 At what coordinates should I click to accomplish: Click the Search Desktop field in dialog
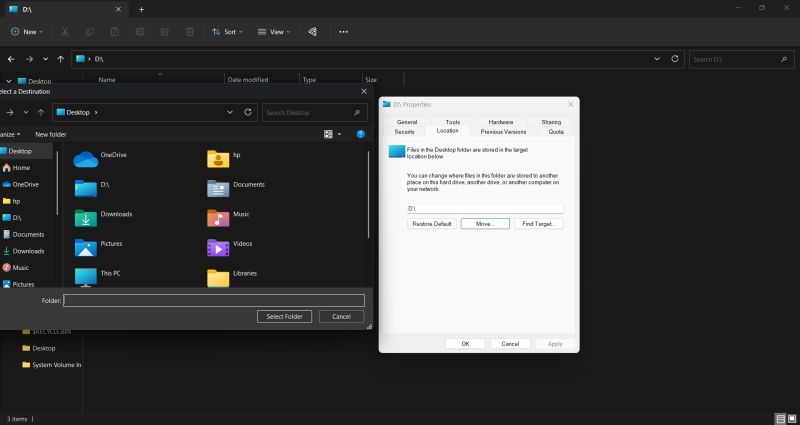(315, 112)
